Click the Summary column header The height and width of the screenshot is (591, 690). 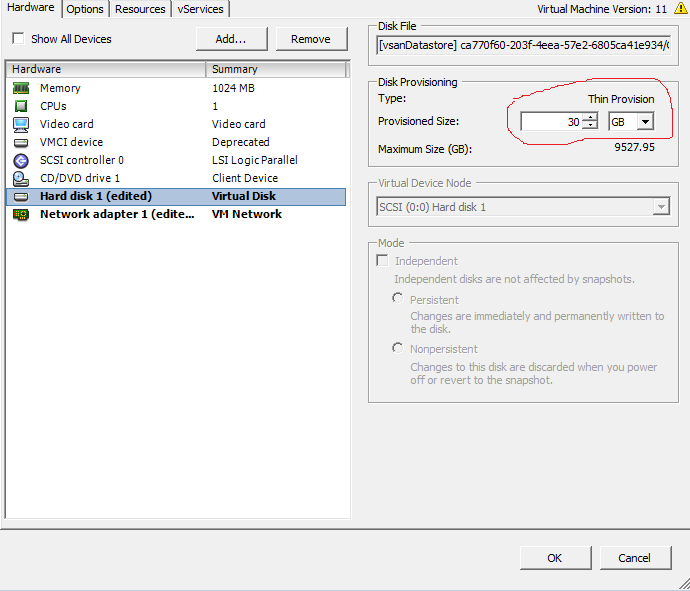click(276, 70)
